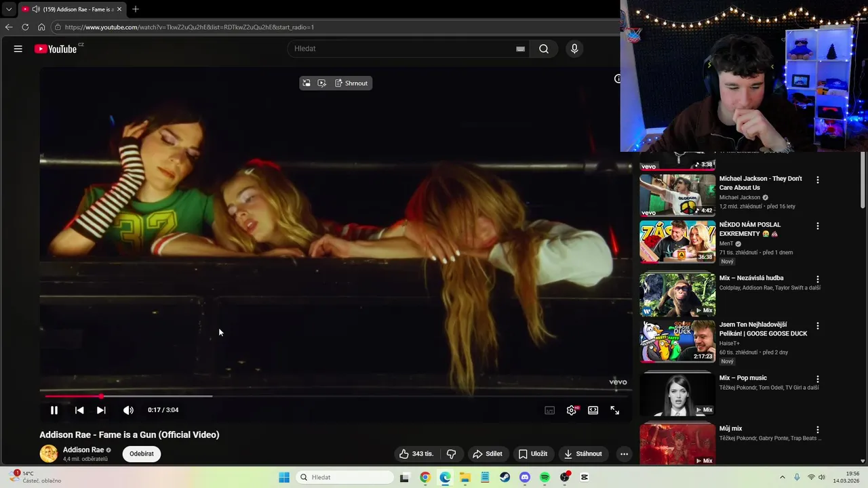Click first icon in video overlay toolbar

tap(307, 83)
